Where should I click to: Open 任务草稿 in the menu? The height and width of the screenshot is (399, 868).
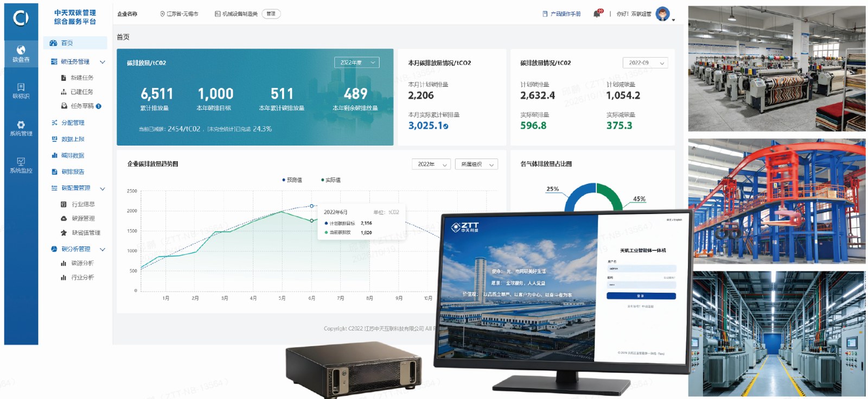pos(82,106)
